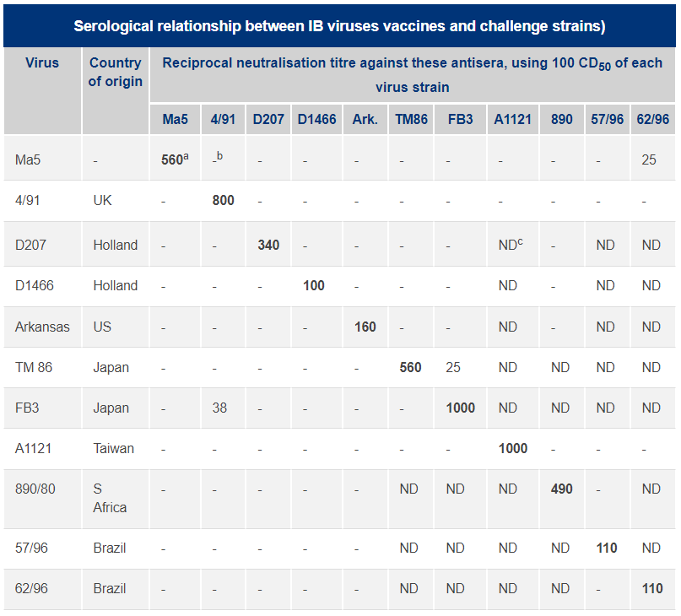Click the 800 value for 4/91
681x616 pixels.
(222, 201)
